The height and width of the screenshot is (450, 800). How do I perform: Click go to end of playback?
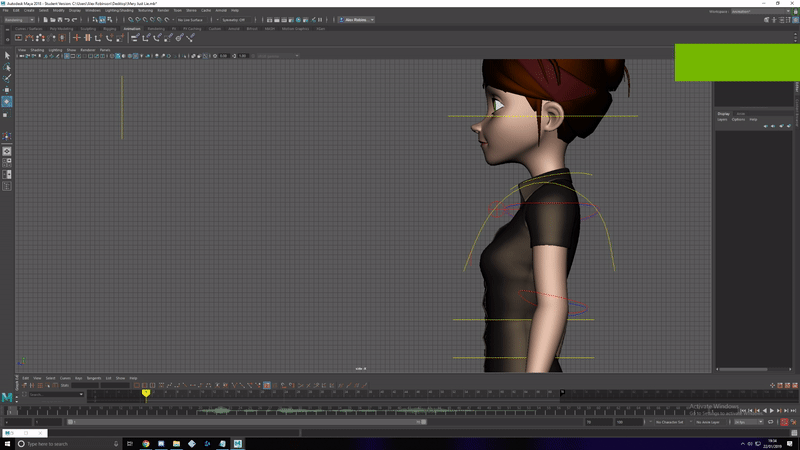coord(793,411)
